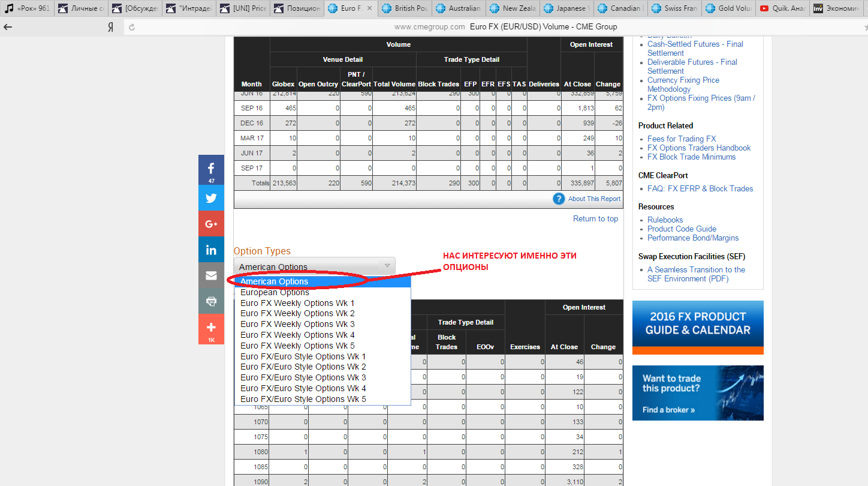868x486 pixels.
Task: Click the page reload icon
Action: click(x=132, y=27)
